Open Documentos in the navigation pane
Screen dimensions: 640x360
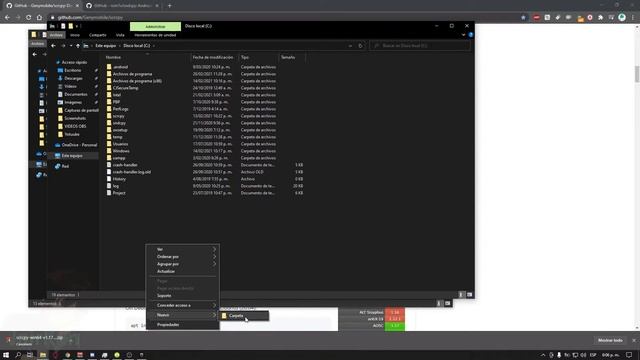coord(76,94)
